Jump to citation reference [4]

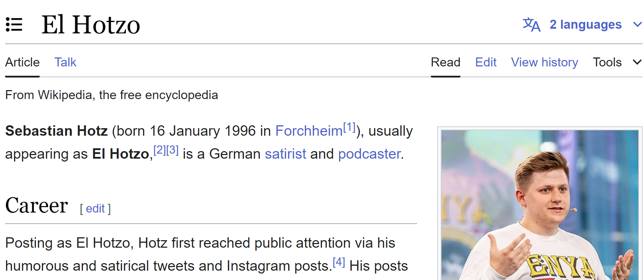click(x=339, y=262)
